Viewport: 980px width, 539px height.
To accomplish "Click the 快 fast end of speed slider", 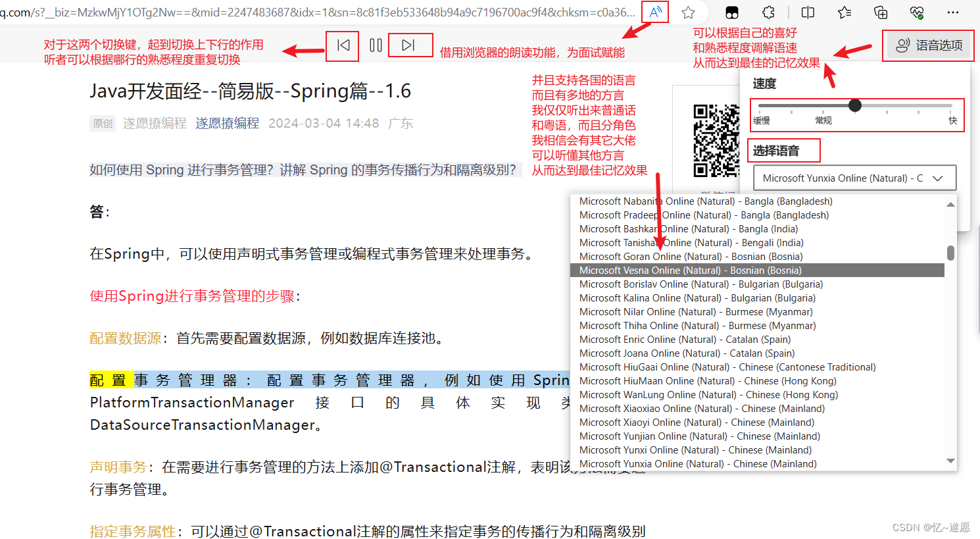I will pos(952,120).
